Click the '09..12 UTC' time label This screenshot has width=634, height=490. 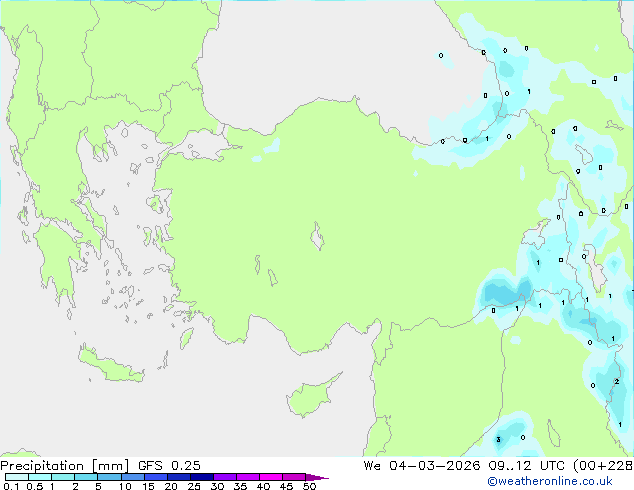pyautogui.click(x=526, y=466)
